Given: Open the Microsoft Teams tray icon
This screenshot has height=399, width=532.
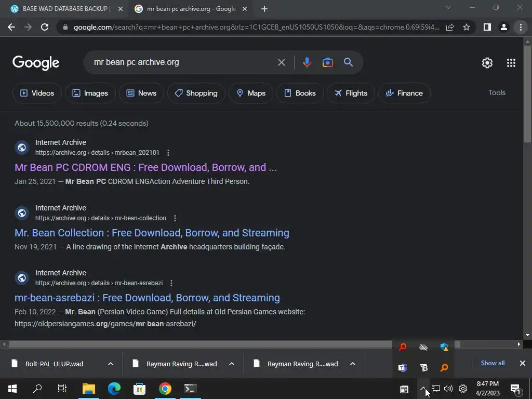Looking at the screenshot, I should [403, 367].
